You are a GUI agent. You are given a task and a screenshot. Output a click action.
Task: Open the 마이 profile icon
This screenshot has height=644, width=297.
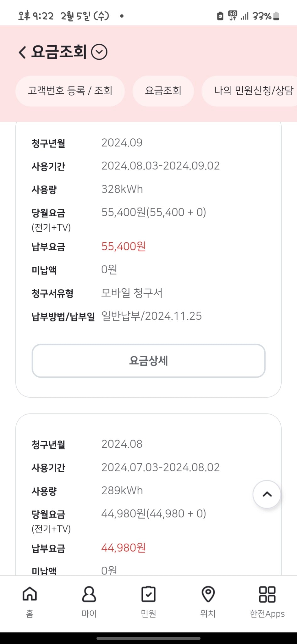click(x=89, y=594)
